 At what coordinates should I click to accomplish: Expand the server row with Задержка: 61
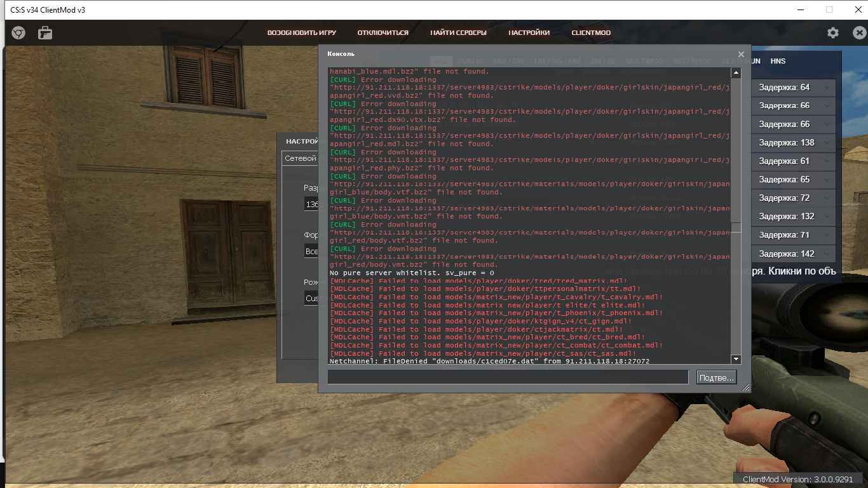pos(827,161)
